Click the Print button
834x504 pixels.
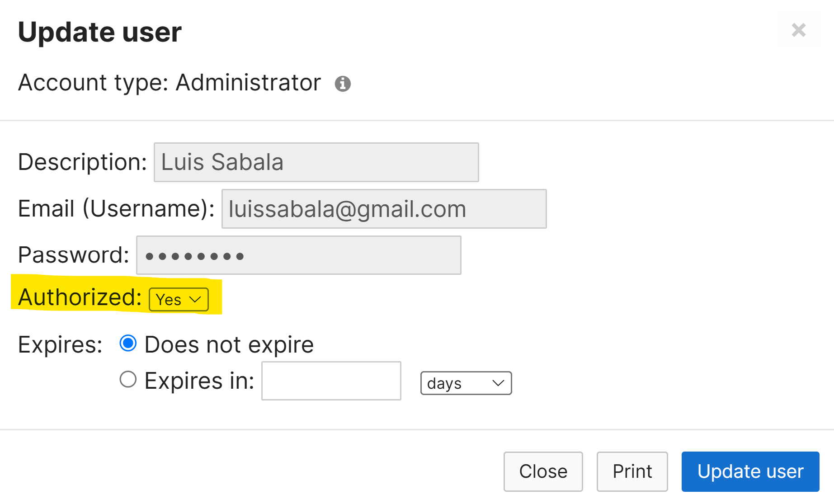coord(632,471)
